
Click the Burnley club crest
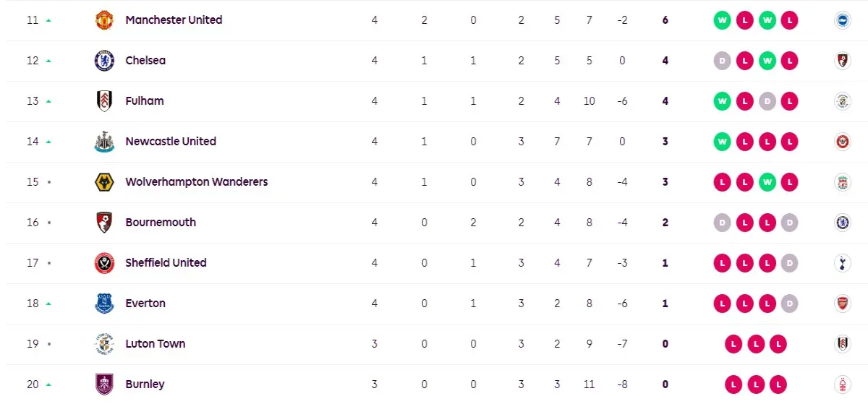pyautogui.click(x=104, y=384)
